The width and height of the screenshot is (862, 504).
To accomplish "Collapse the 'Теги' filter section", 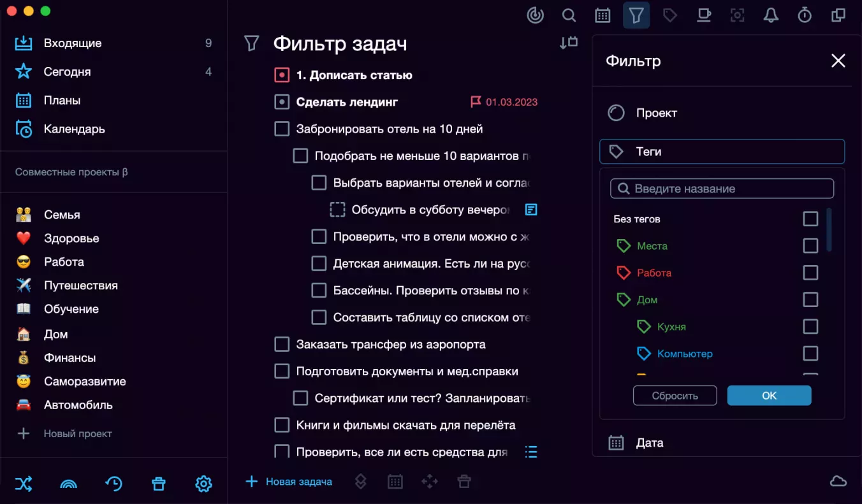I will pyautogui.click(x=722, y=152).
